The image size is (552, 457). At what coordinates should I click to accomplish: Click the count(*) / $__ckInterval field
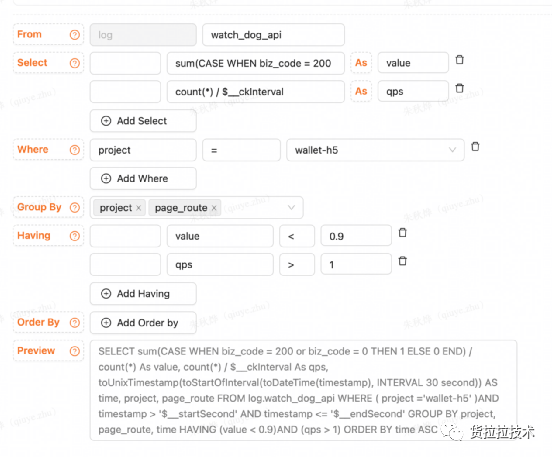point(256,92)
